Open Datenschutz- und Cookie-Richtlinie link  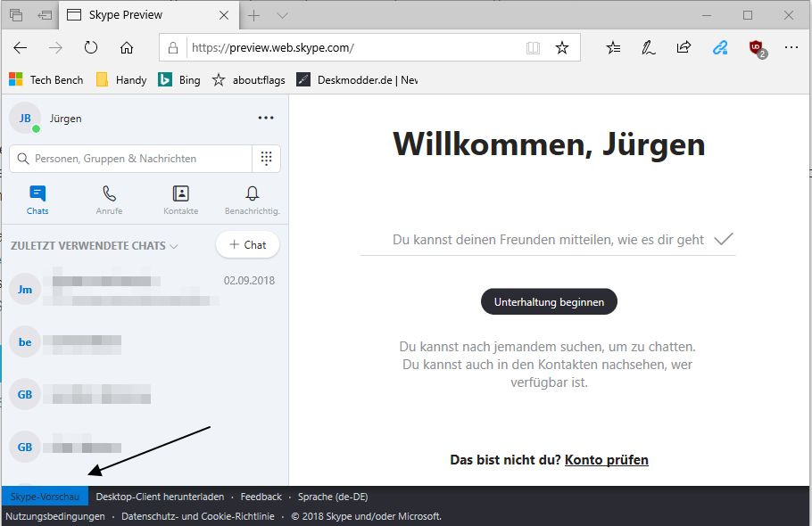[x=198, y=516]
